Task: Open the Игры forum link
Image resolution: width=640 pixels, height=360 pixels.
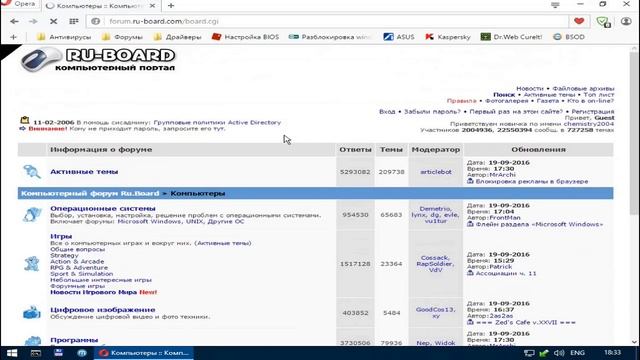Action: tap(61, 236)
